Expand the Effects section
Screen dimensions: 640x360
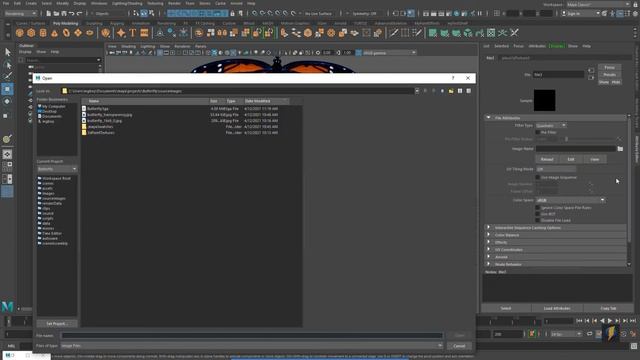[489, 242]
